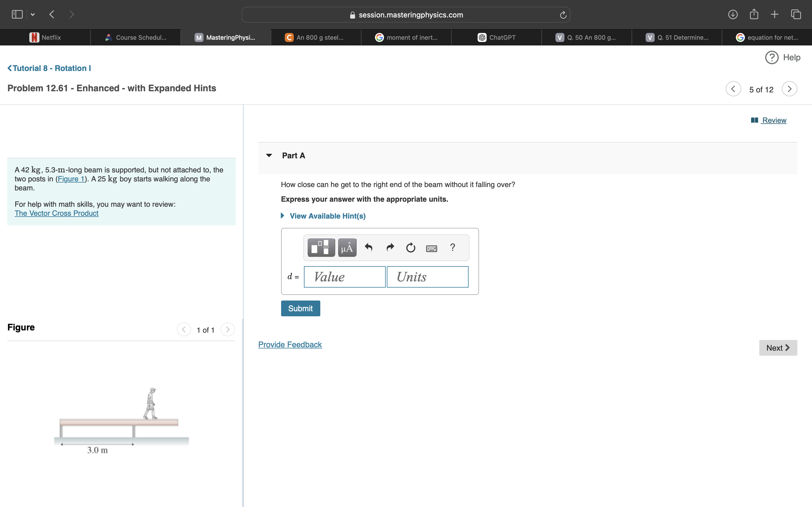Click the Submit button
This screenshot has height=507, width=812.
coord(300,308)
